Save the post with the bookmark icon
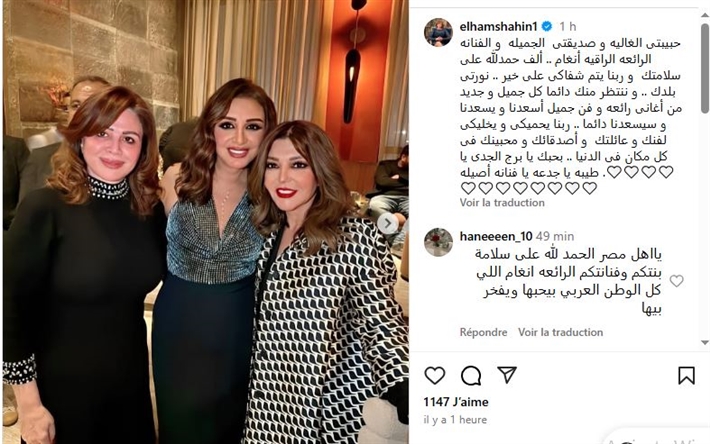The width and height of the screenshot is (710, 444). [x=686, y=375]
